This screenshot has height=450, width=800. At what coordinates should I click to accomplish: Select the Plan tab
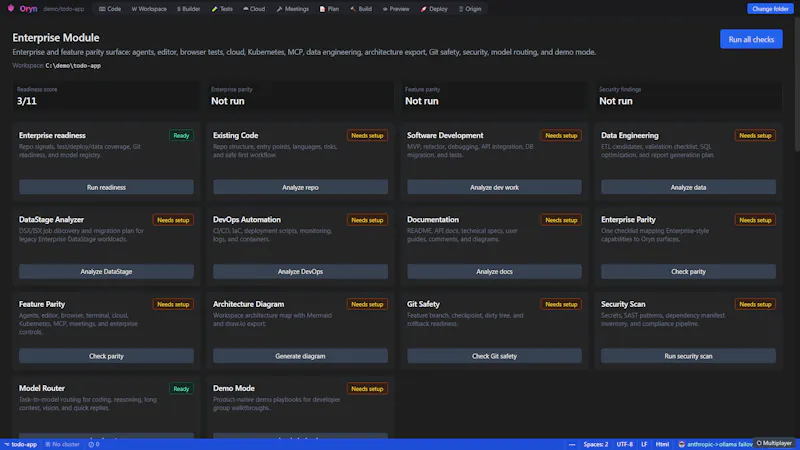[x=329, y=9]
